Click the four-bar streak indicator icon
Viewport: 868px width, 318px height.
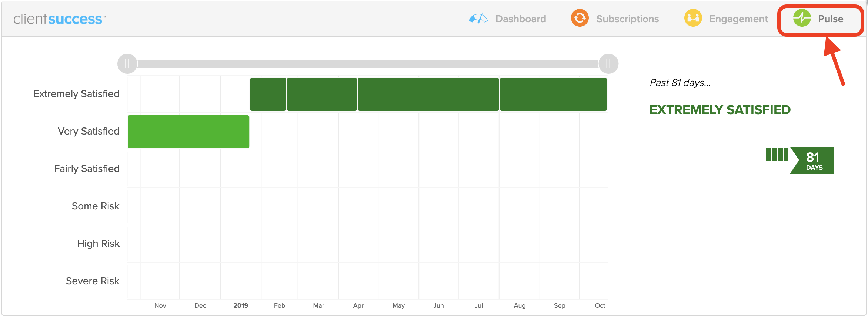click(777, 154)
